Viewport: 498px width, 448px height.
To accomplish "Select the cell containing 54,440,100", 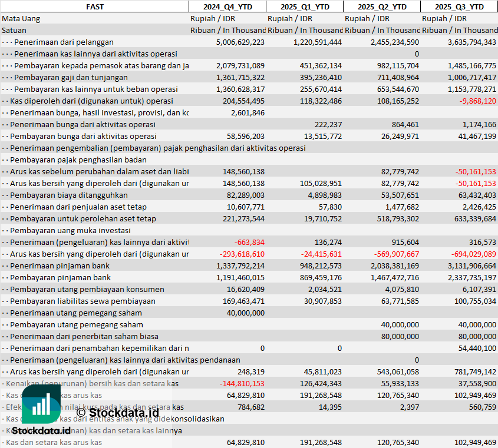I will click(474, 348).
